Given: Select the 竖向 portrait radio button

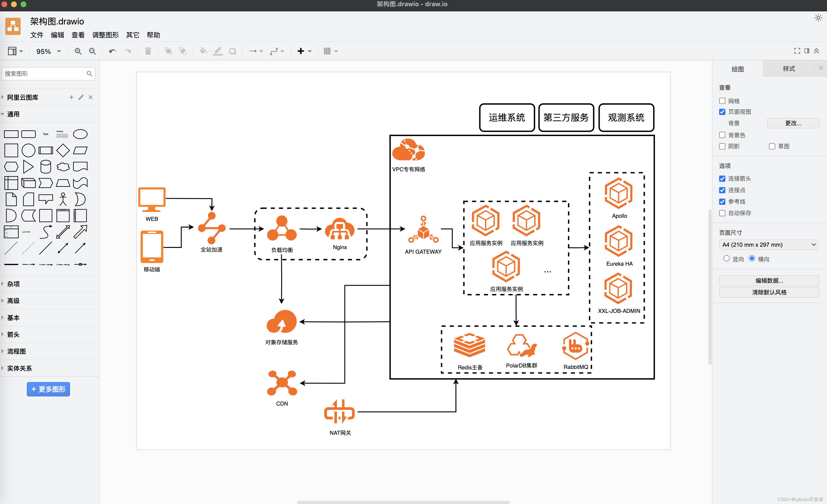Looking at the screenshot, I should click(726, 258).
